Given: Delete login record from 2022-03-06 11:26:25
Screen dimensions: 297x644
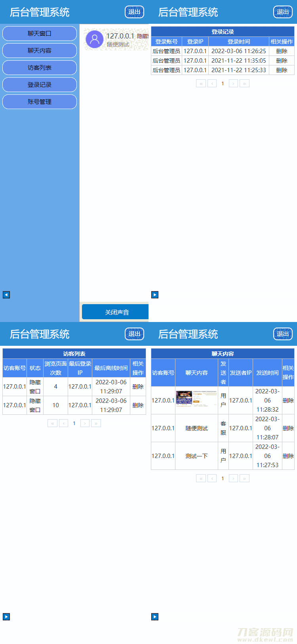Looking at the screenshot, I should [282, 51].
